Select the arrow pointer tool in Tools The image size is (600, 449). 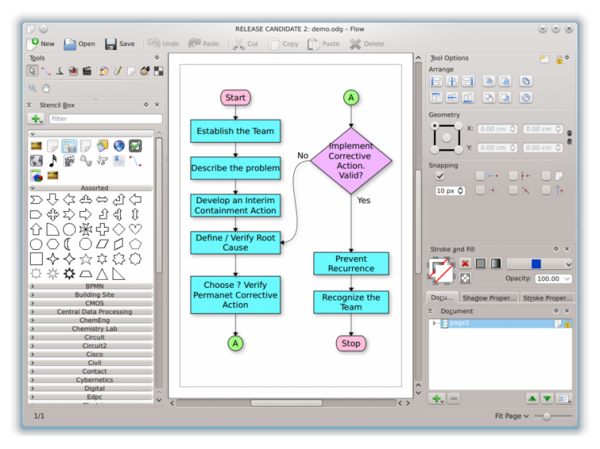point(33,71)
